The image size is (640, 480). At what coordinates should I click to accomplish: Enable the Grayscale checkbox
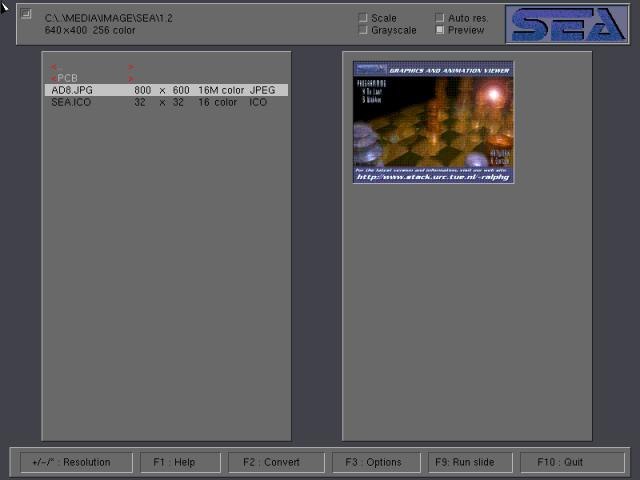[x=362, y=30]
